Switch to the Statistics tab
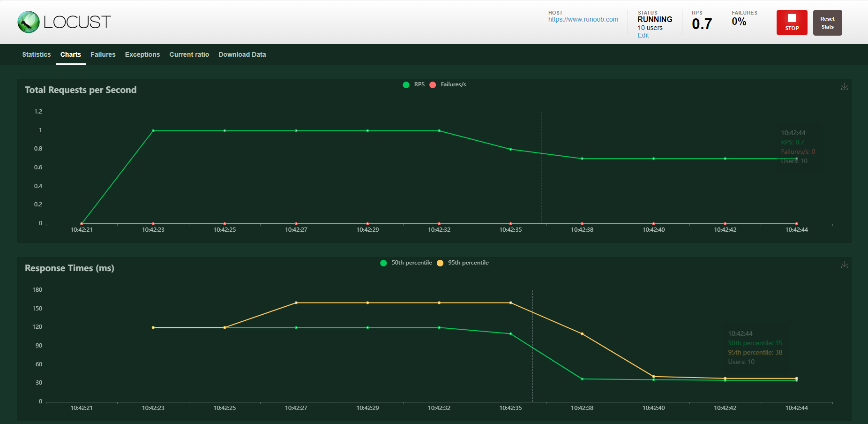 point(37,54)
